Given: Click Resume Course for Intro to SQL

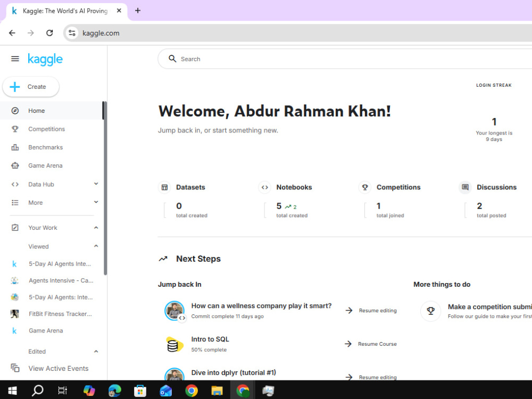Looking at the screenshot, I should 371,344.
